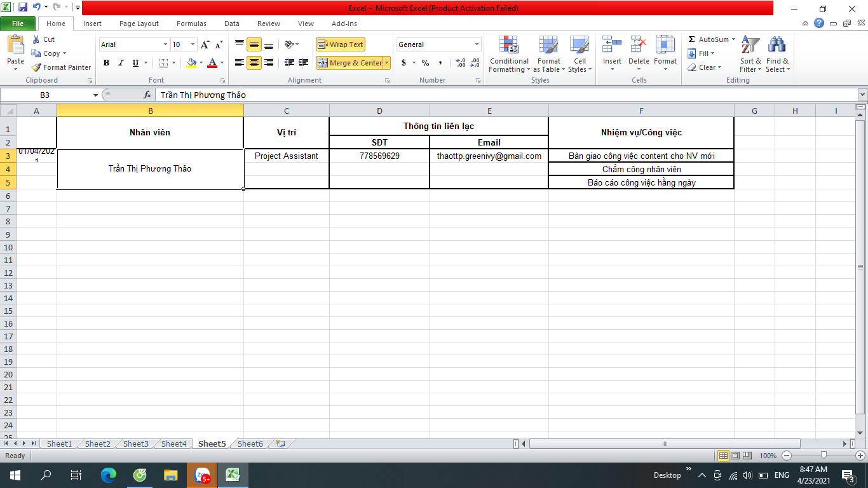Apply Bold formatting
Viewport: 868px width, 488px height.
pyautogui.click(x=106, y=63)
